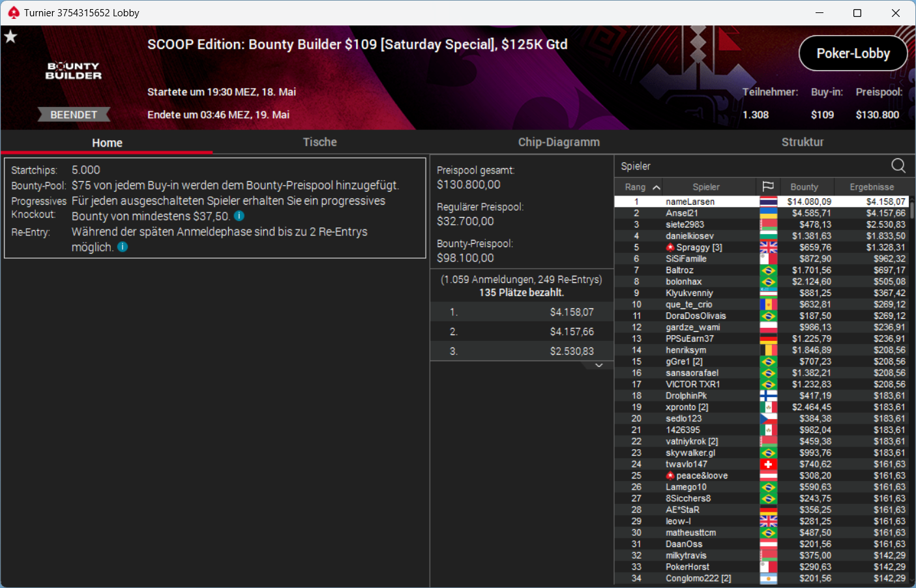Click the player list scrollbar
Screen dimensions: 916x588
click(x=912, y=209)
